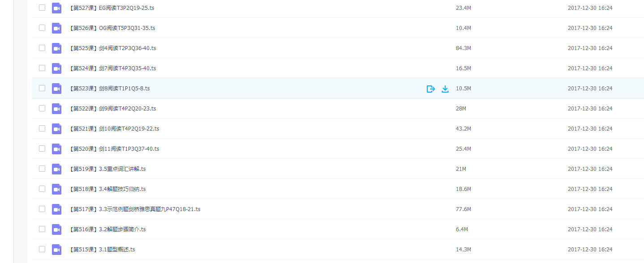
Task: Click the video icon for lesson 519
Action: point(56,169)
